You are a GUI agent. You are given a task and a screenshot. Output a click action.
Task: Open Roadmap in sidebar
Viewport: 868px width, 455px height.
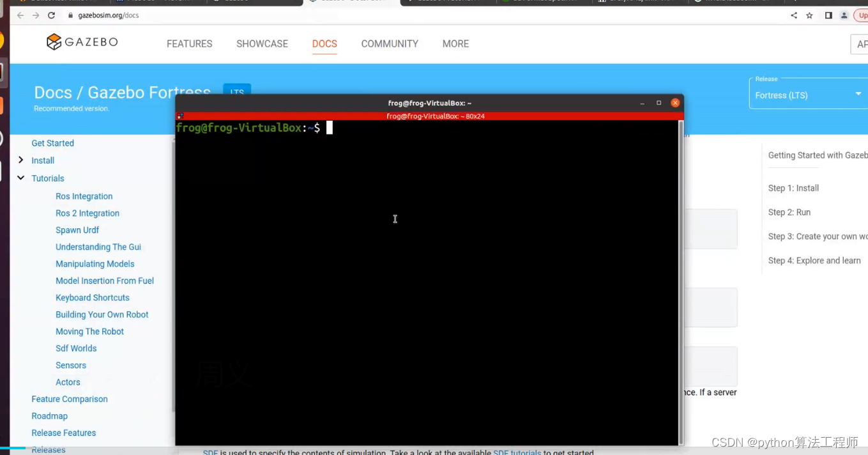coord(50,416)
